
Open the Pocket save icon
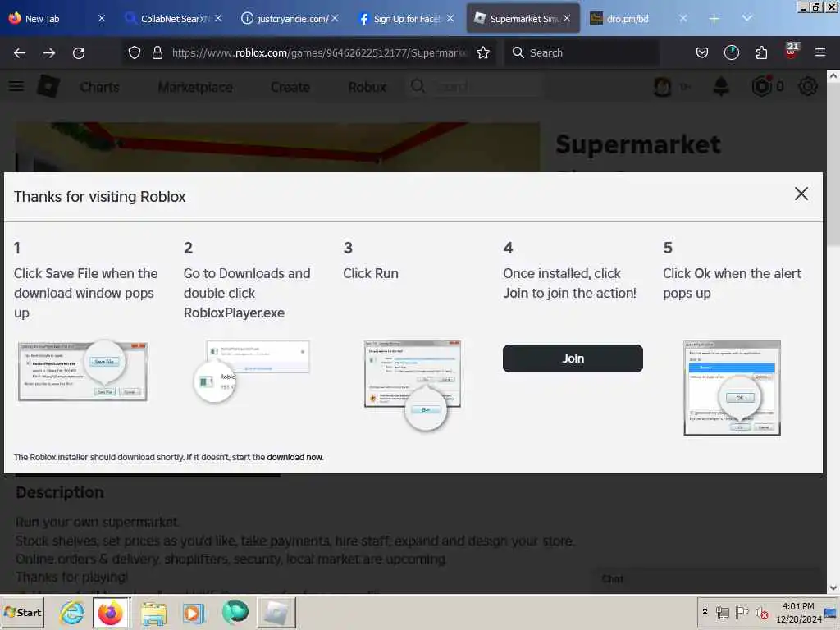click(702, 52)
